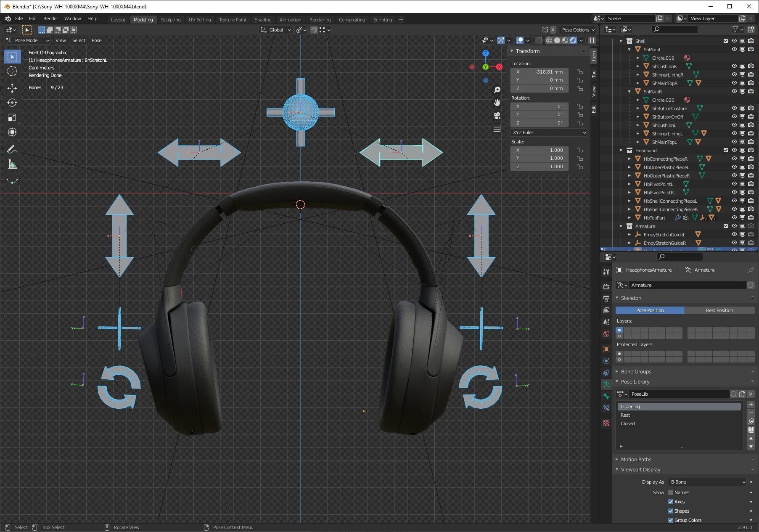Image resolution: width=759 pixels, height=532 pixels.
Task: Click the Pose Position button
Action: pyautogui.click(x=650, y=310)
